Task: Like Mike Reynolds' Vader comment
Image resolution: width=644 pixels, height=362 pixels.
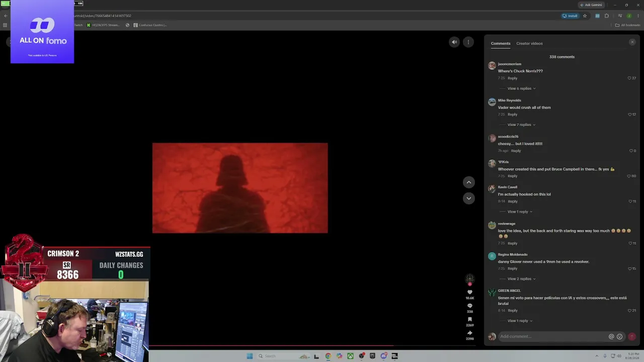Action: coord(629,114)
